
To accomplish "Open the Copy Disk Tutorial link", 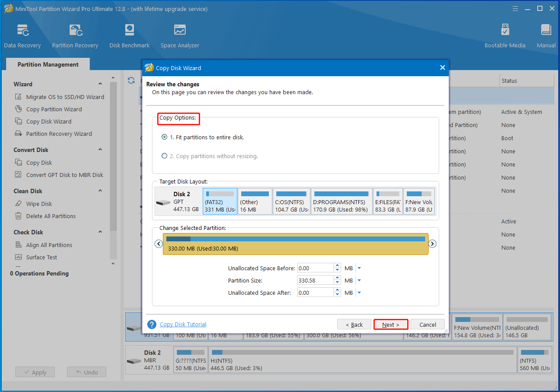I will [183, 325].
